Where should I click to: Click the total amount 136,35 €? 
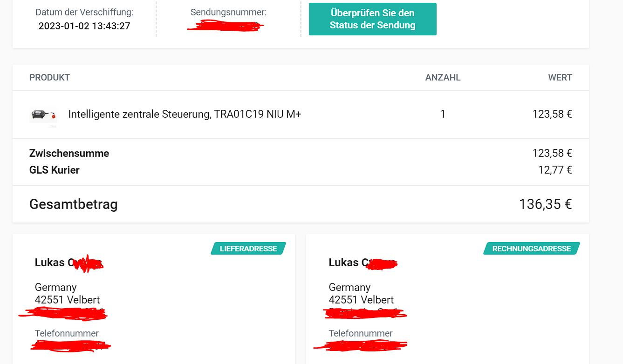[545, 204]
